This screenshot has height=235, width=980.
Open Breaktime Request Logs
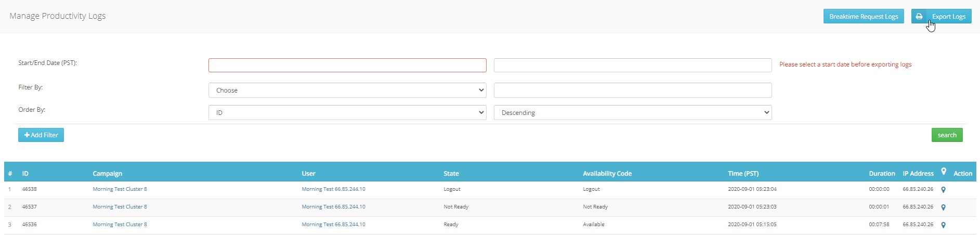pyautogui.click(x=863, y=17)
